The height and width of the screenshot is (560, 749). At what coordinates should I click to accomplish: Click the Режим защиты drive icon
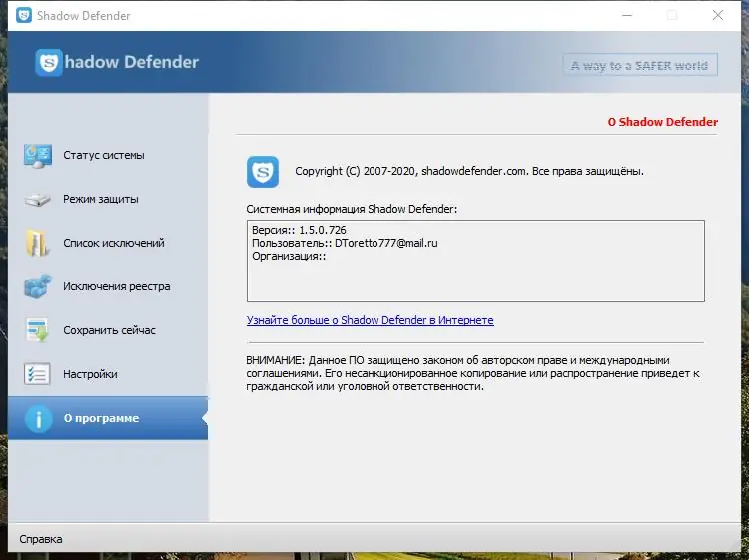click(x=37, y=199)
